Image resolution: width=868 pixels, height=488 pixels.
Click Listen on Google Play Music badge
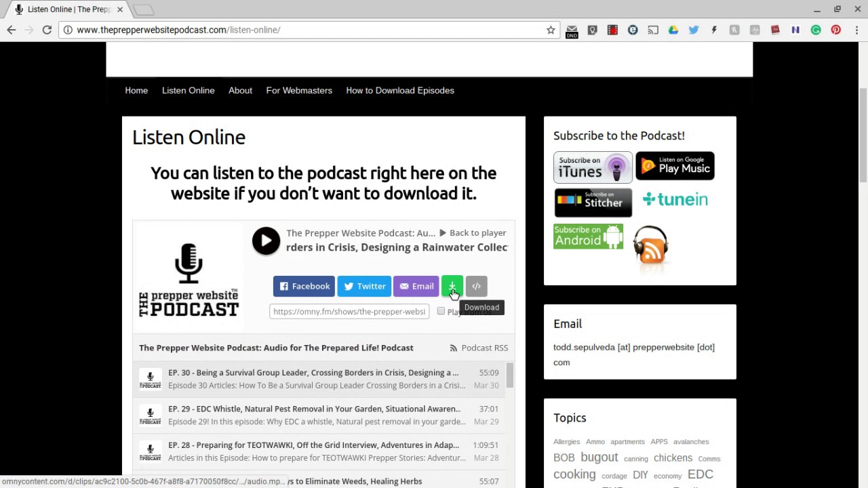point(675,165)
